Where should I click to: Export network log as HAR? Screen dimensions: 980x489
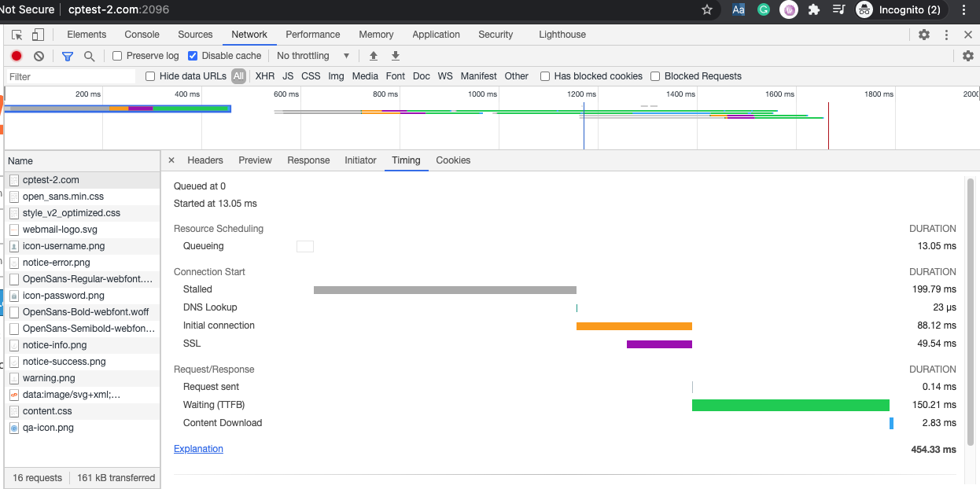tap(395, 56)
